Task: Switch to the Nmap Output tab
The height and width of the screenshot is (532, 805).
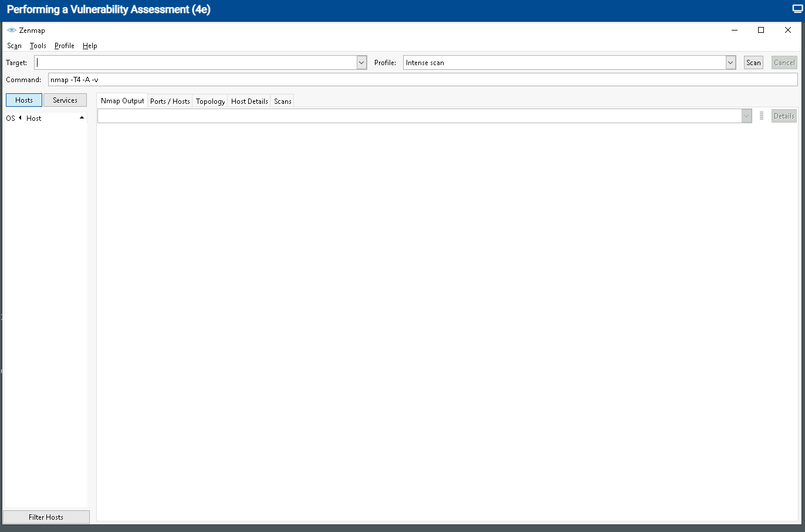Action: coord(122,101)
